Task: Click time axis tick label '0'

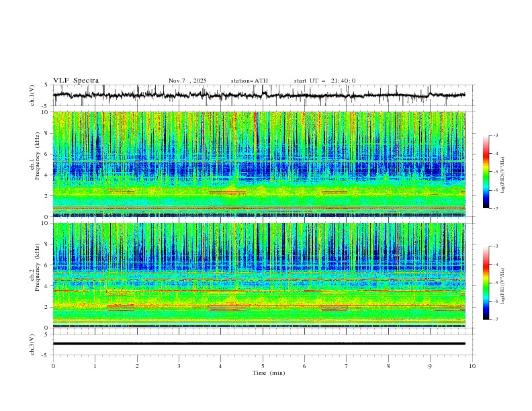Action: [53, 366]
